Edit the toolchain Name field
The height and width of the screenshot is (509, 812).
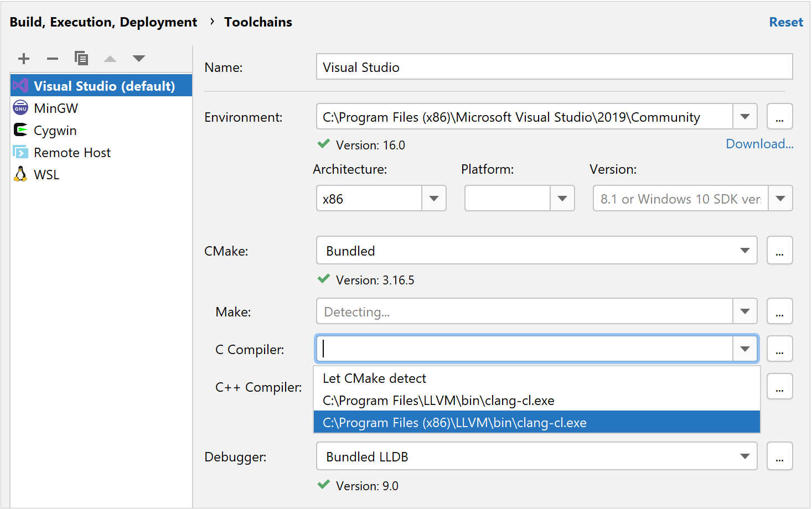point(555,67)
